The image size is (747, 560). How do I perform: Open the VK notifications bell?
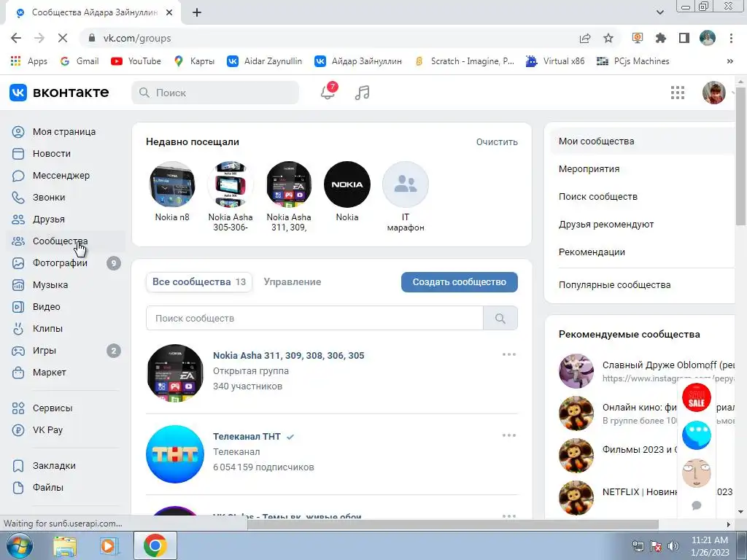[328, 92]
